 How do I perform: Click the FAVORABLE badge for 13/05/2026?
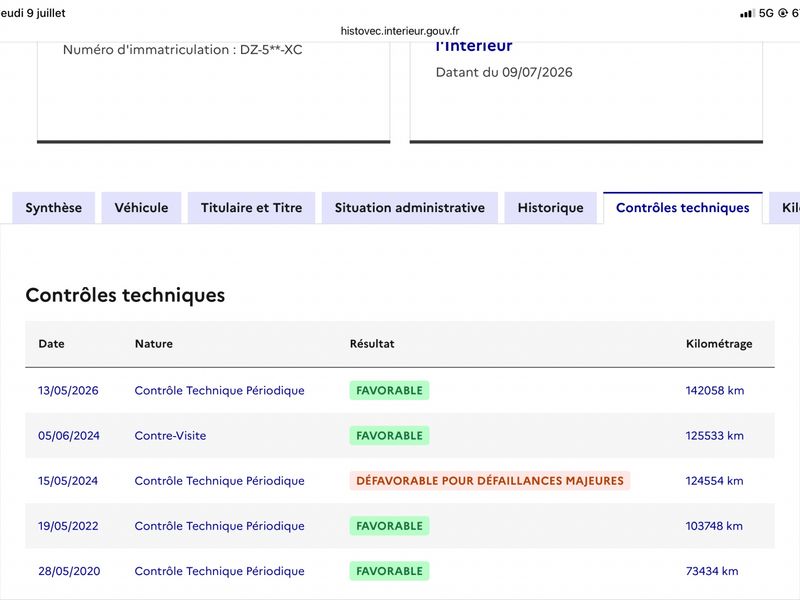point(389,390)
